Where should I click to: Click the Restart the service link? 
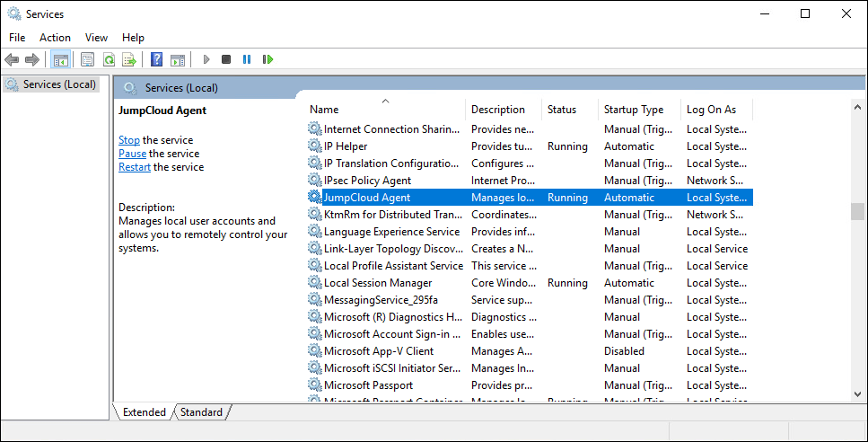(135, 167)
